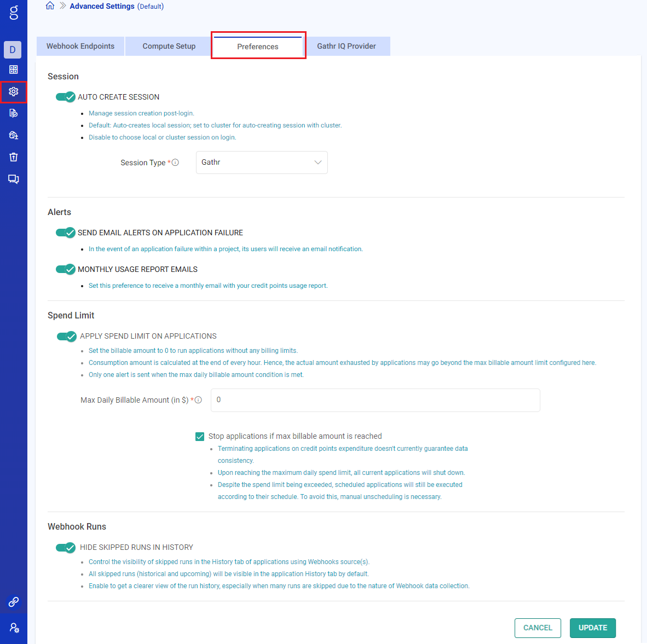The height and width of the screenshot is (644, 647).
Task: Turn off email alerts on application failure
Action: (66, 233)
